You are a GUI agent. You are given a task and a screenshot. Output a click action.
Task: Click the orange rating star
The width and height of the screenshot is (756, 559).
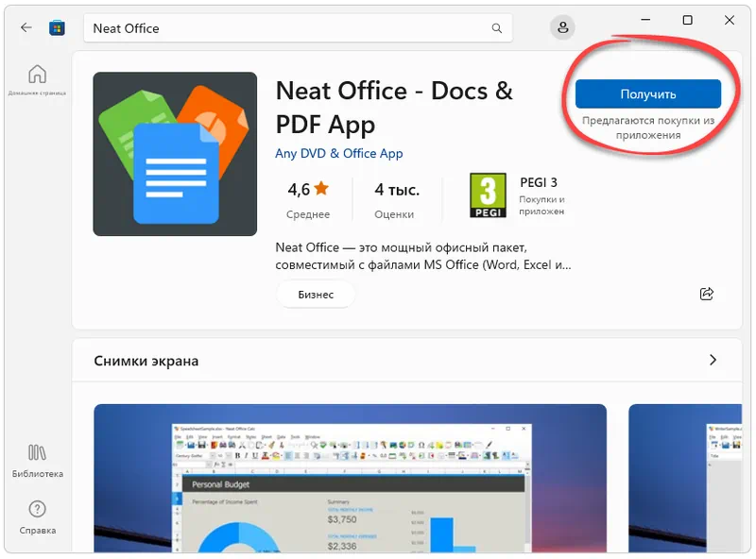click(321, 189)
